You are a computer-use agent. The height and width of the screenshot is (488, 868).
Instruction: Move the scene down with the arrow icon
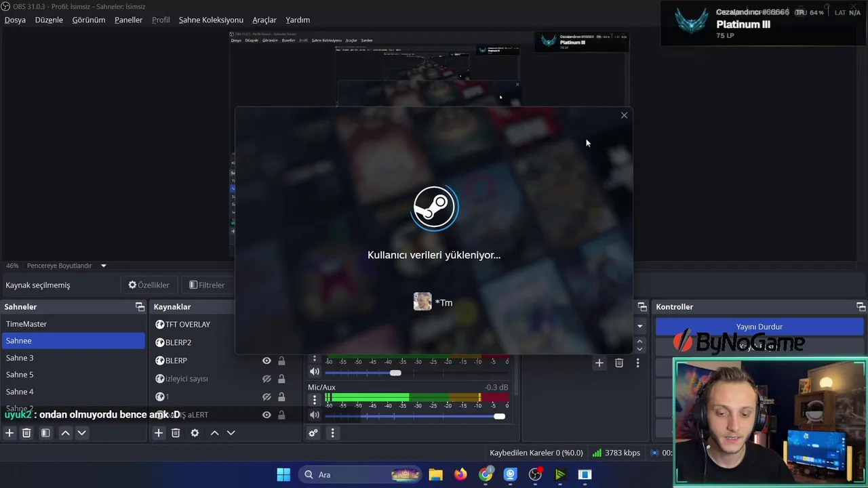pyautogui.click(x=82, y=432)
